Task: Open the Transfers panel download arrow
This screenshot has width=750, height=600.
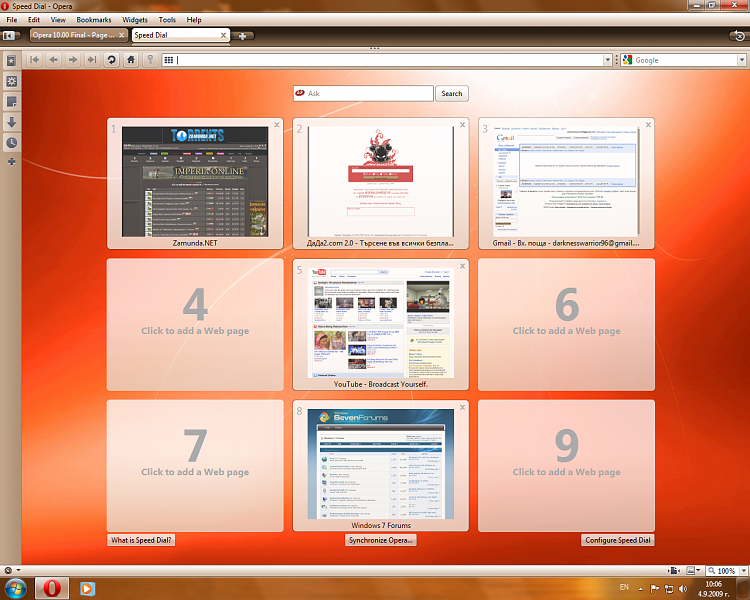Action: tap(11, 122)
